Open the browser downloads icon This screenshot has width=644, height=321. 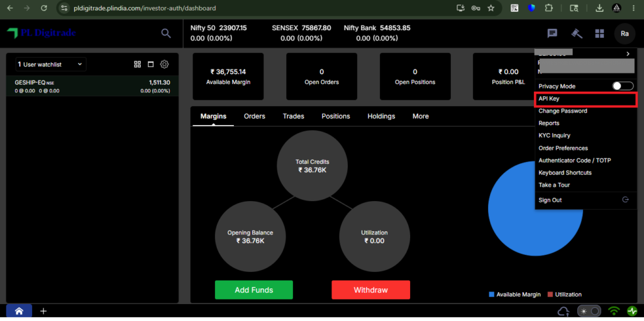(599, 8)
